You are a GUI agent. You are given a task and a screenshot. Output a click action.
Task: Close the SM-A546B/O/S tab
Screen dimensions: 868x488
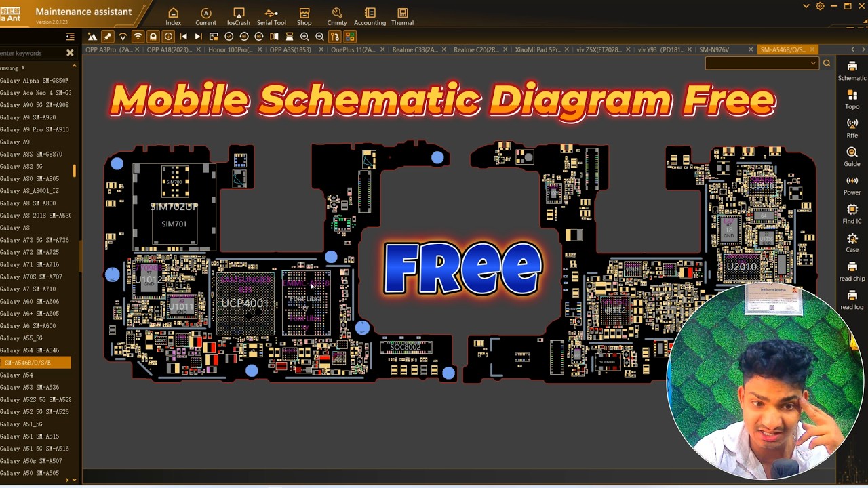[812, 49]
